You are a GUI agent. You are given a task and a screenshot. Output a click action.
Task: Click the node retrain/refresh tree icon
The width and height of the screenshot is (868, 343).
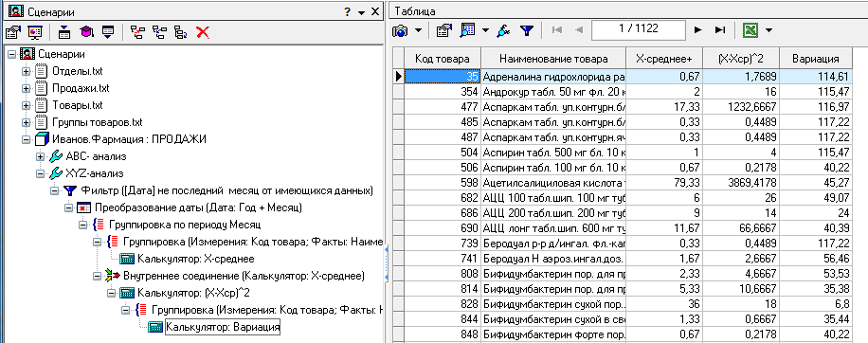point(180,32)
